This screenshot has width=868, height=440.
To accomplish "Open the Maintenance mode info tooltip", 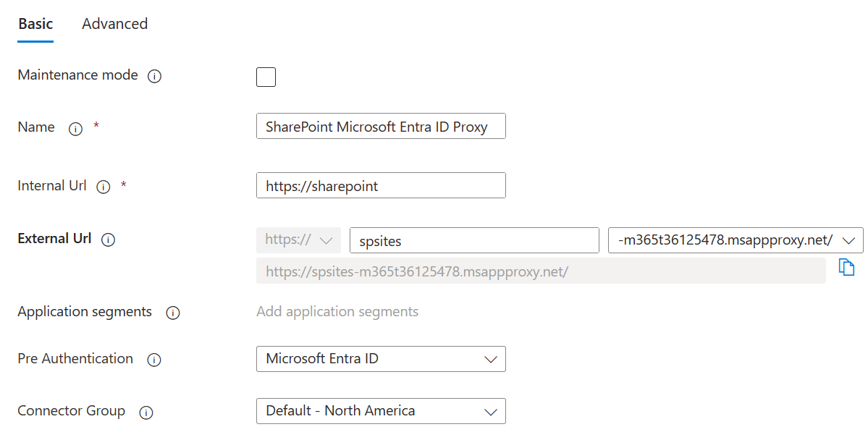I will pyautogui.click(x=154, y=75).
